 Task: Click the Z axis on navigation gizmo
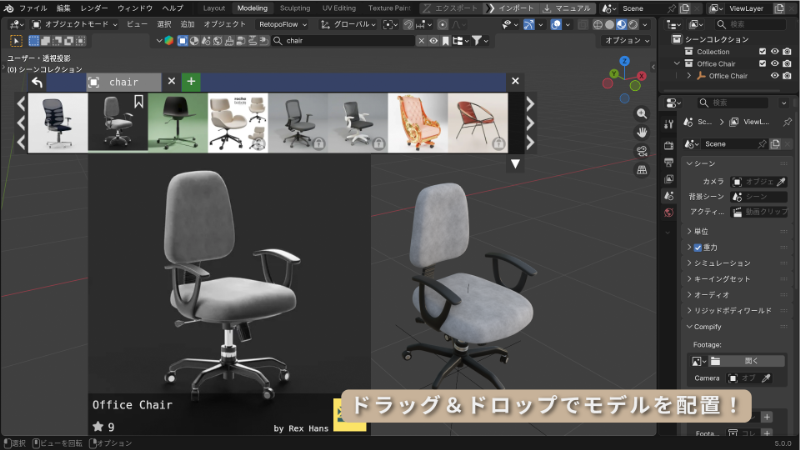click(624, 61)
